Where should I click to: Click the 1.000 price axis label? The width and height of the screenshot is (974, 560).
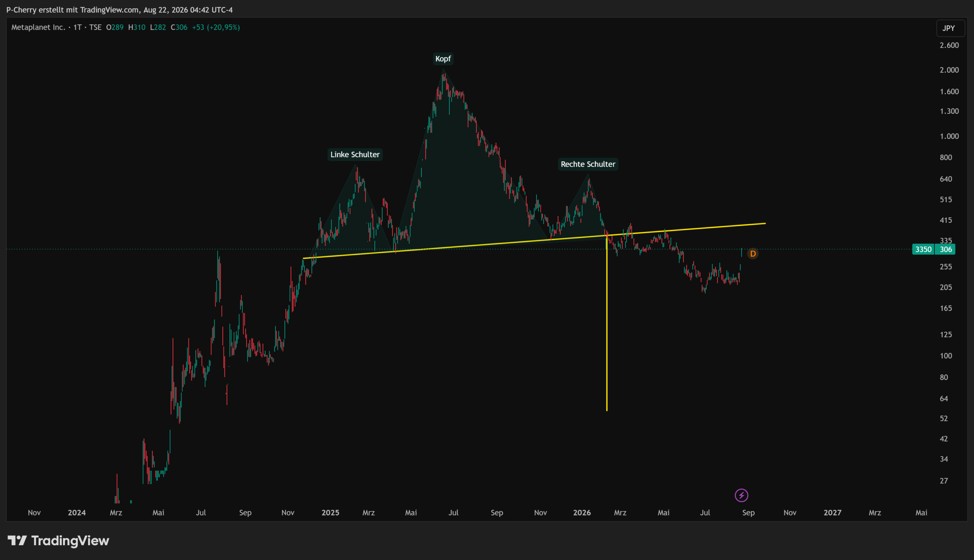pyautogui.click(x=949, y=136)
